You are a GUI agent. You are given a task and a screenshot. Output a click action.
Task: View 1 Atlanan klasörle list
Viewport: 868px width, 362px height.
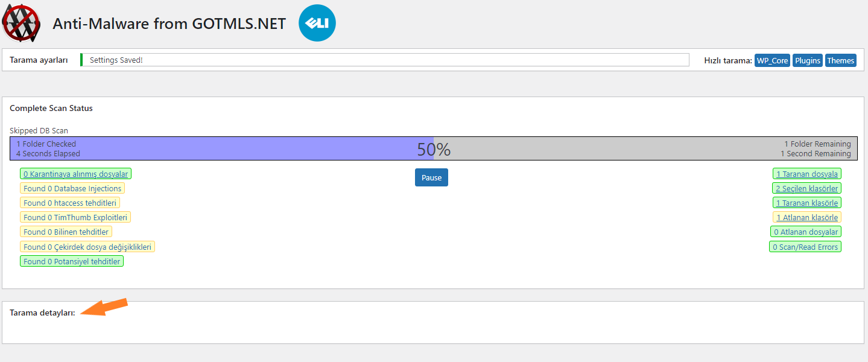pyautogui.click(x=807, y=217)
